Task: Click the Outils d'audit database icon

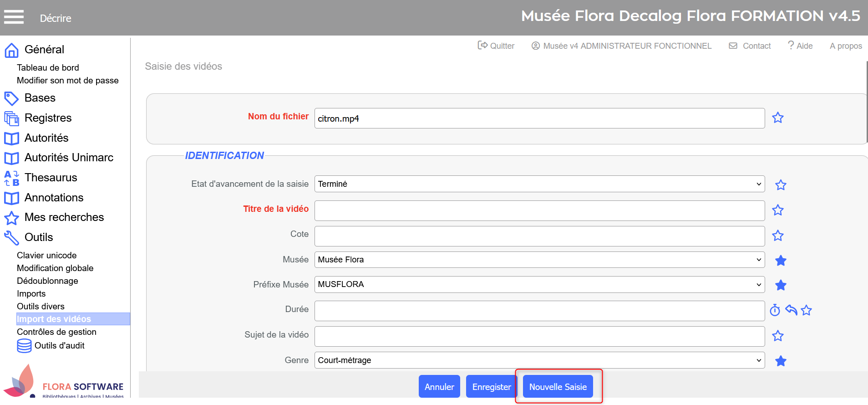Action: pyautogui.click(x=24, y=346)
